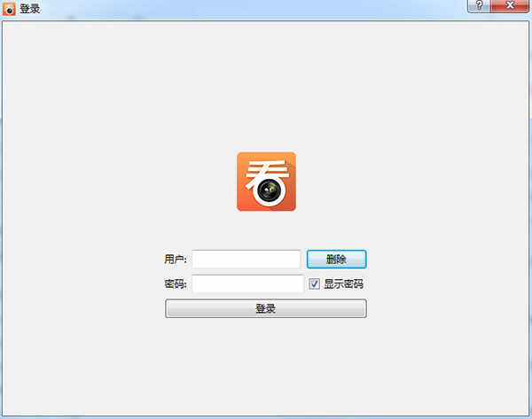Image resolution: width=532 pixels, height=419 pixels.
Task: Click the 登录 window title text
Action: coord(29,9)
